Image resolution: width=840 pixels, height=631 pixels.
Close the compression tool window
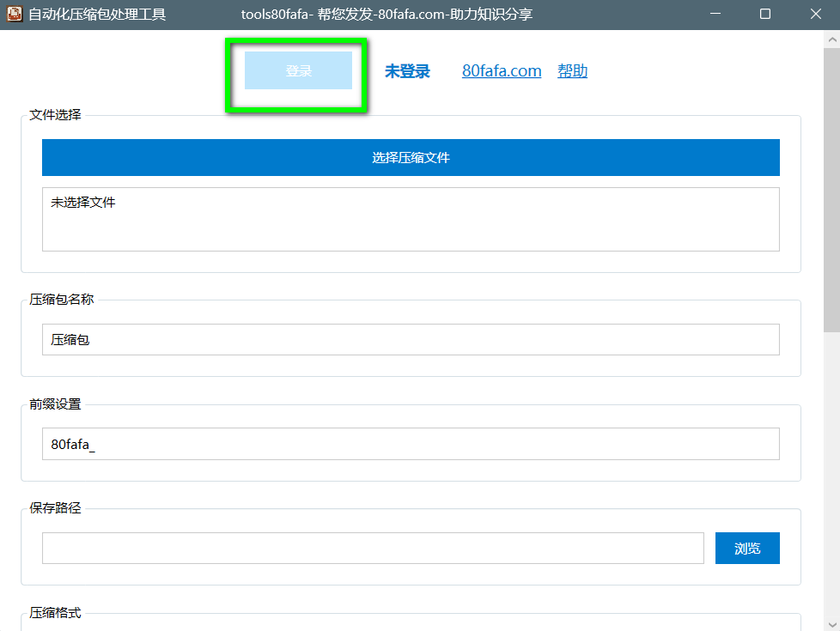coord(815,15)
